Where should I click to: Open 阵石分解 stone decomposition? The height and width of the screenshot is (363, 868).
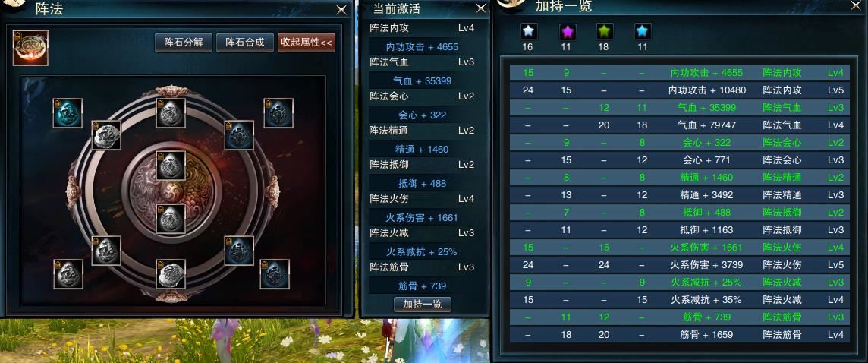pyautogui.click(x=184, y=42)
